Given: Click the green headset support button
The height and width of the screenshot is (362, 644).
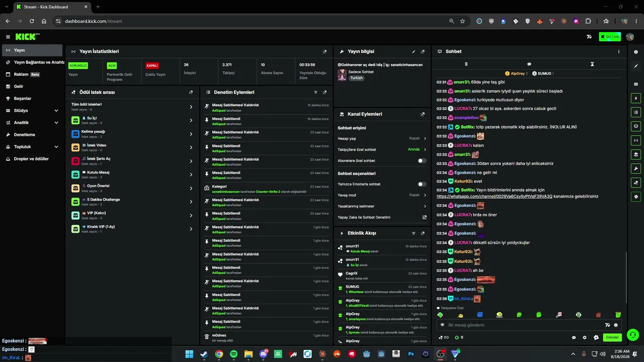Looking at the screenshot, I should pyautogui.click(x=633, y=334).
